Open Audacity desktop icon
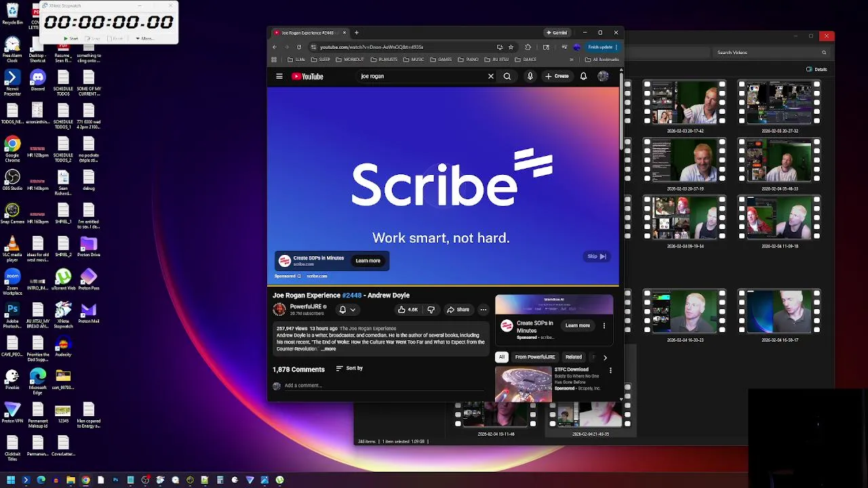868x488 pixels. (63, 347)
